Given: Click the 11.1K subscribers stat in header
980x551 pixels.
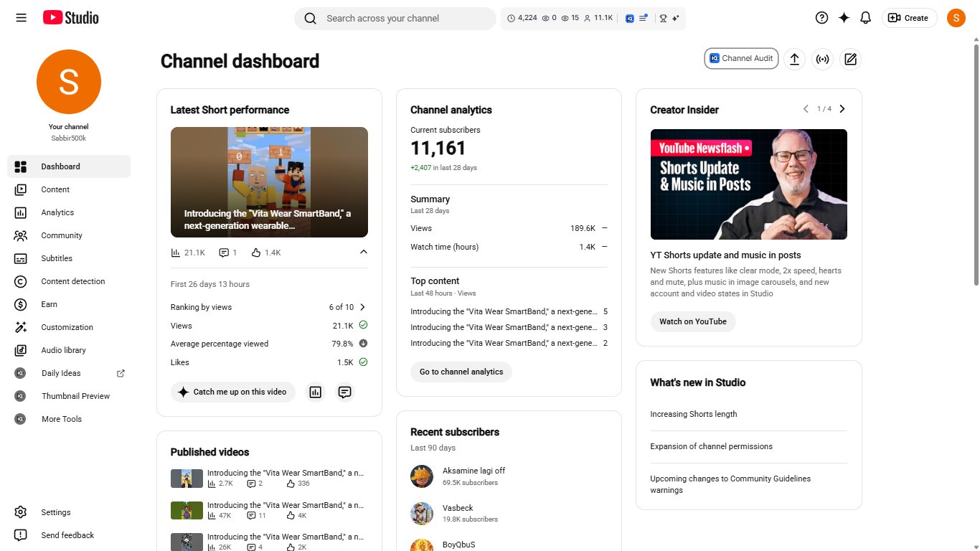Looking at the screenshot, I should tap(598, 19).
